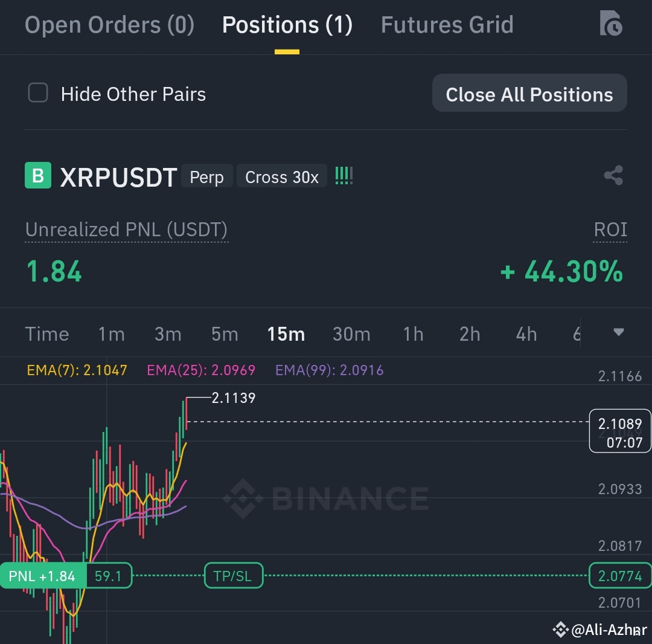Select the 1m chart interval

pyautogui.click(x=112, y=334)
